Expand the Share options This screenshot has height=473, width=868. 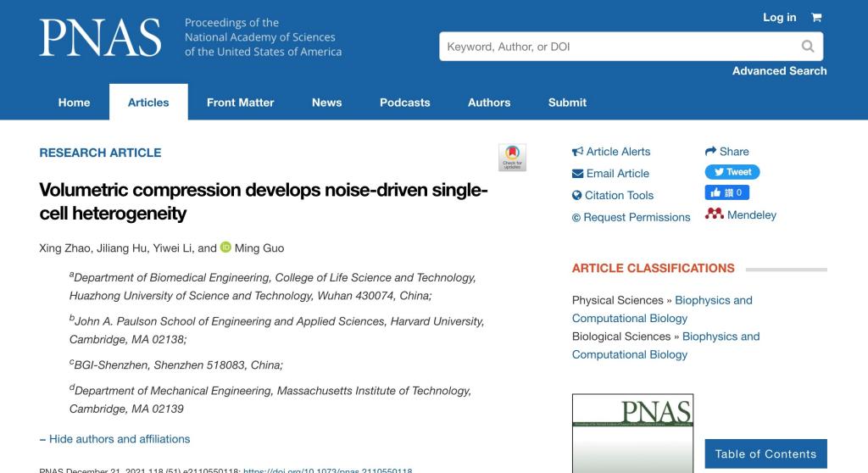coord(727,152)
